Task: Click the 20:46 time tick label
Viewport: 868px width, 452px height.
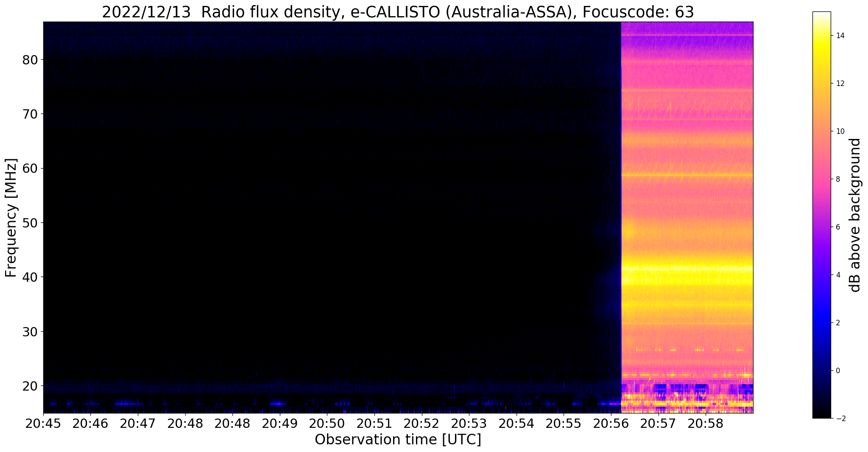Action: (x=91, y=424)
